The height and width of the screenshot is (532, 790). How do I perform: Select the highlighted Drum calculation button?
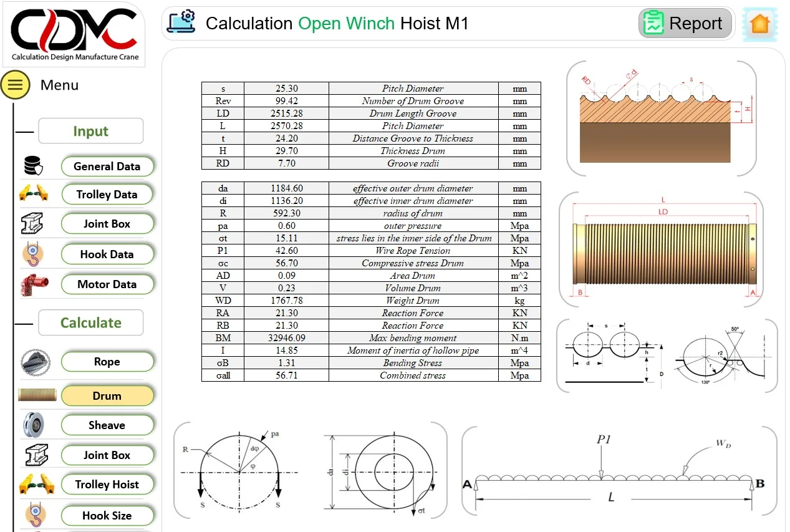click(x=107, y=396)
